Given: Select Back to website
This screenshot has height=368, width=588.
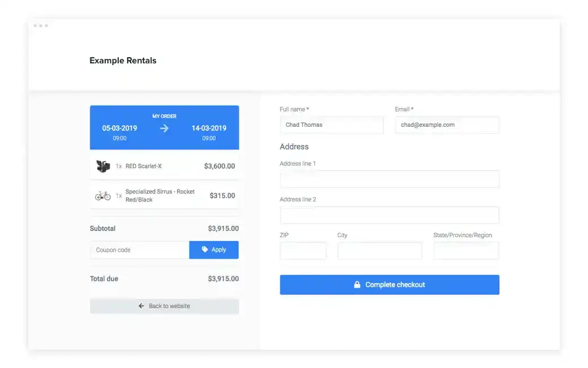Looking at the screenshot, I should click(164, 306).
